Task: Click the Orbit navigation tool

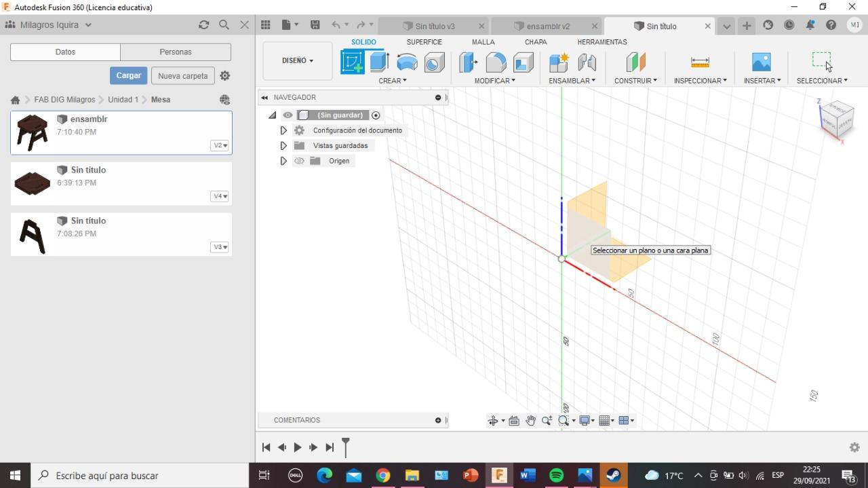Action: [x=493, y=421]
